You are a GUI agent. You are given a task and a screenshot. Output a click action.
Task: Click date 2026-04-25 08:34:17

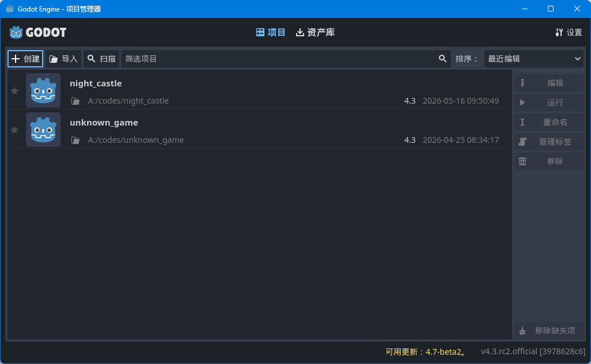(461, 140)
